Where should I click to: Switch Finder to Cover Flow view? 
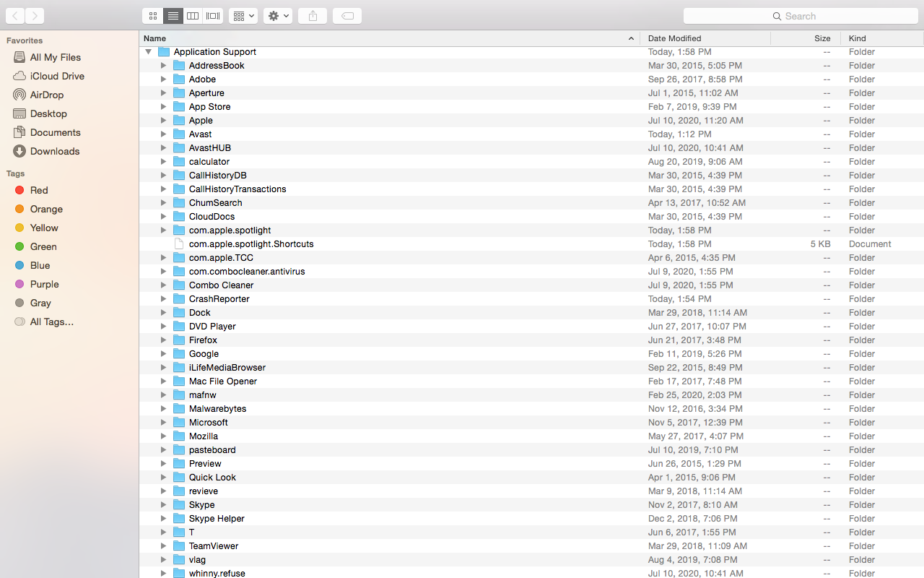click(213, 16)
